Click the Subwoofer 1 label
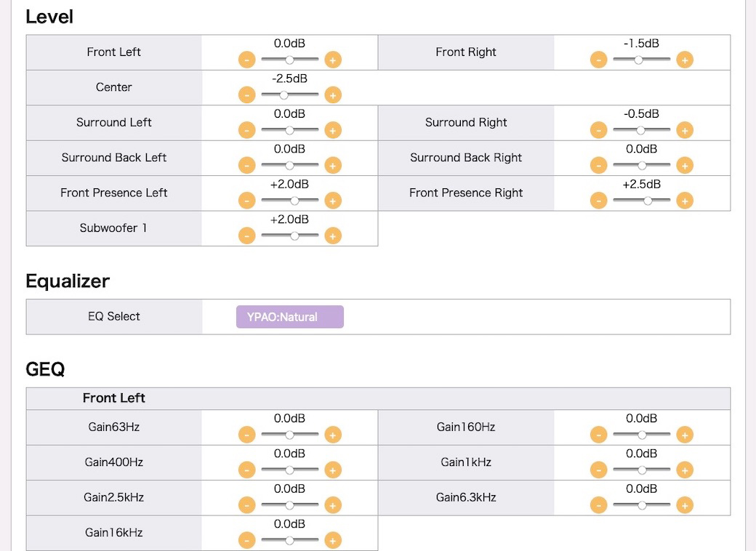The width and height of the screenshot is (756, 551). click(113, 228)
